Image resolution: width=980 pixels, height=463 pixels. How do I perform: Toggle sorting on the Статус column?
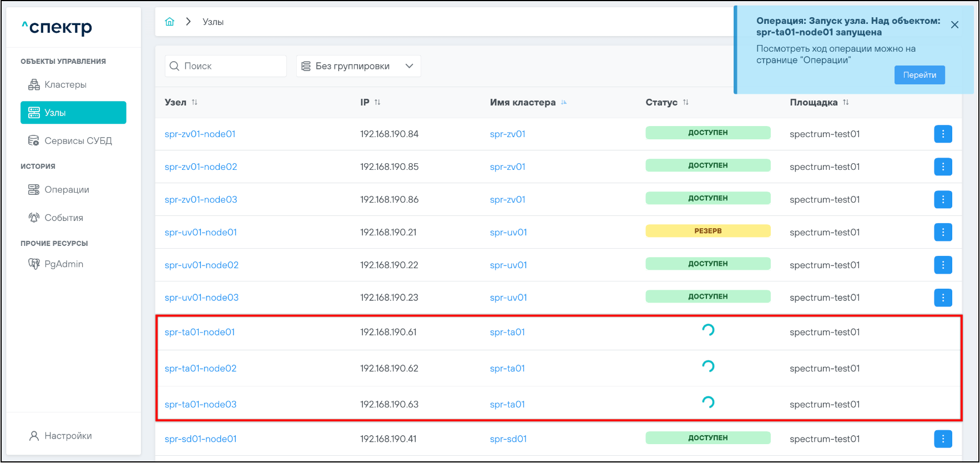point(685,102)
